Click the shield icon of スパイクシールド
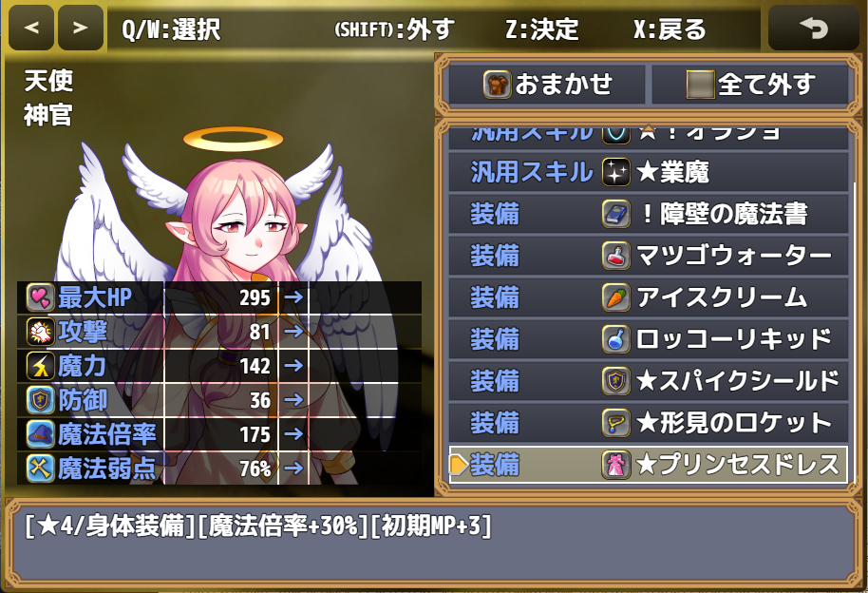The height and width of the screenshot is (593, 868). coord(616,381)
